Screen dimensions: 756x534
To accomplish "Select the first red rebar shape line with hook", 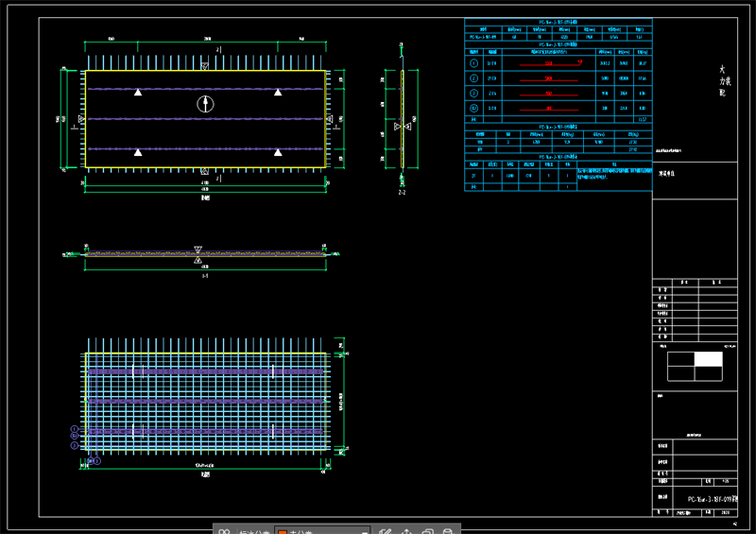I will pos(551,63).
